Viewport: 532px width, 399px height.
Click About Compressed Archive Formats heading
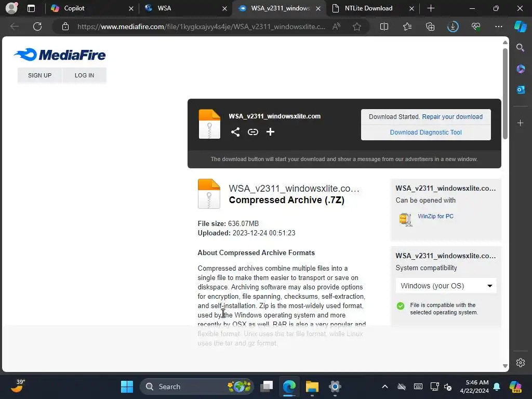tap(256, 253)
